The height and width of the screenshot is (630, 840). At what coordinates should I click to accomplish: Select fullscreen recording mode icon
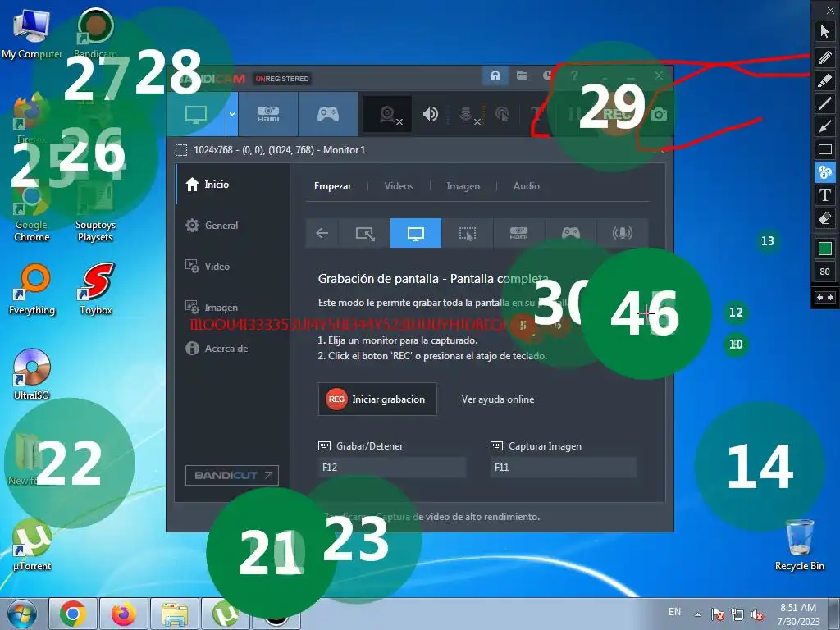[416, 233]
